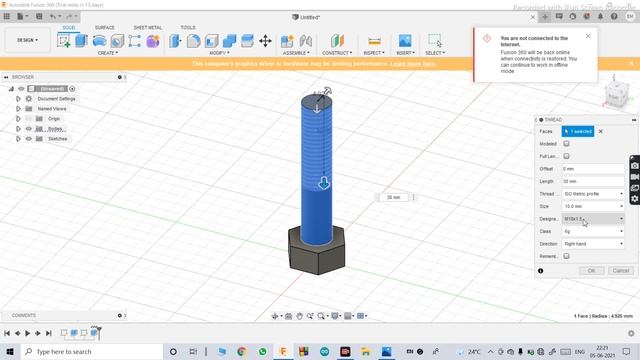Expand the Sketches tree node

click(x=18, y=139)
